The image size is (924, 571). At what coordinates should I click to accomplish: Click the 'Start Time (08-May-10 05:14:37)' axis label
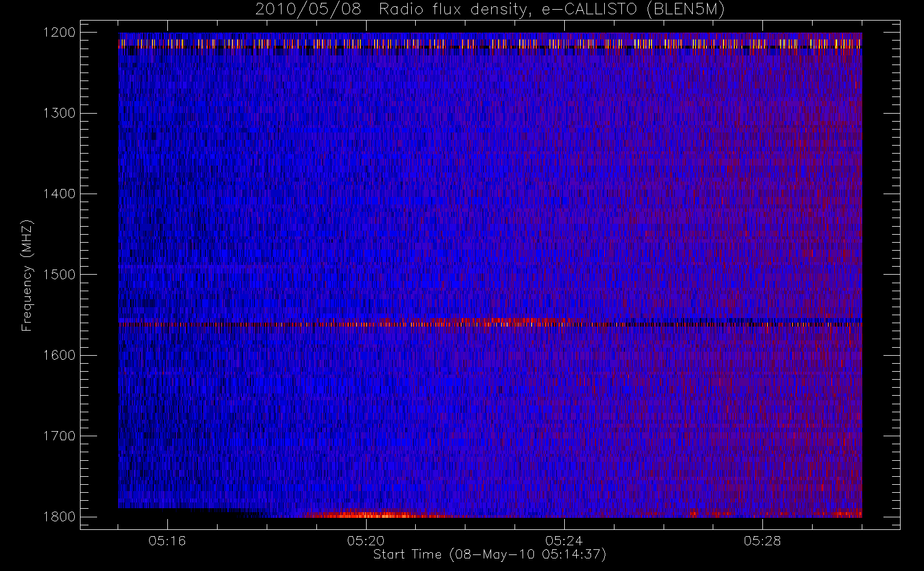[489, 554]
